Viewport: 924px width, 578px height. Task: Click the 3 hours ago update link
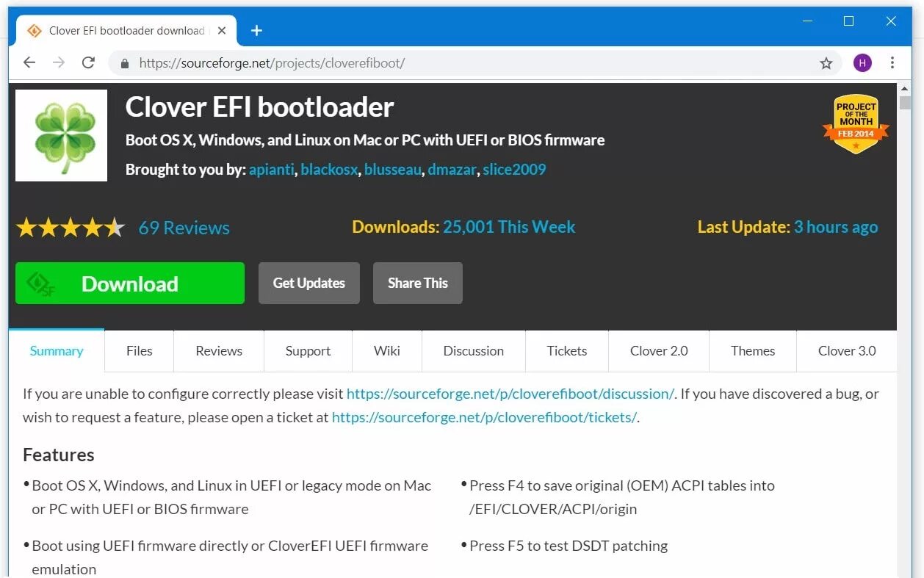[836, 227]
